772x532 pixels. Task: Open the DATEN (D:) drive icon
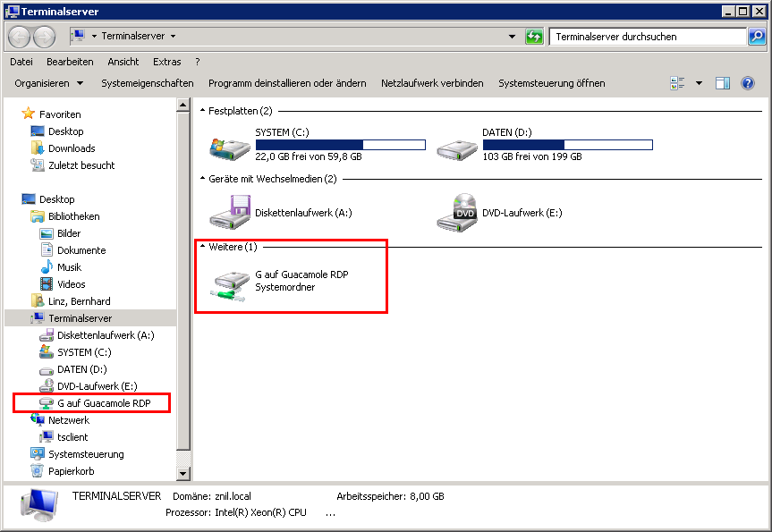point(457,145)
